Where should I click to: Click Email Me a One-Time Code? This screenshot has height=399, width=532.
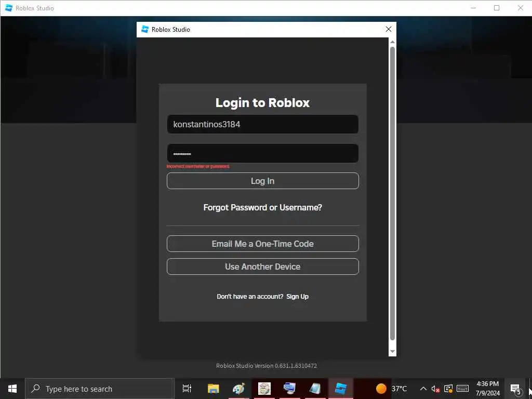click(x=262, y=244)
